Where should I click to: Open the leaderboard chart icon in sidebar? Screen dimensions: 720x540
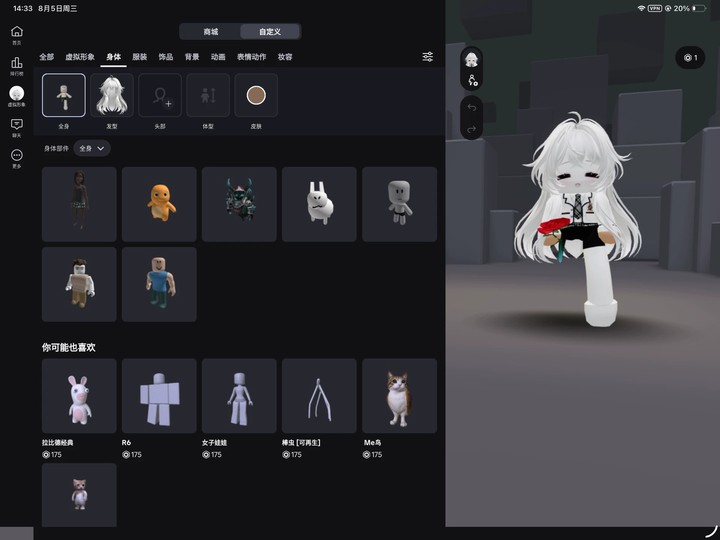[17, 62]
